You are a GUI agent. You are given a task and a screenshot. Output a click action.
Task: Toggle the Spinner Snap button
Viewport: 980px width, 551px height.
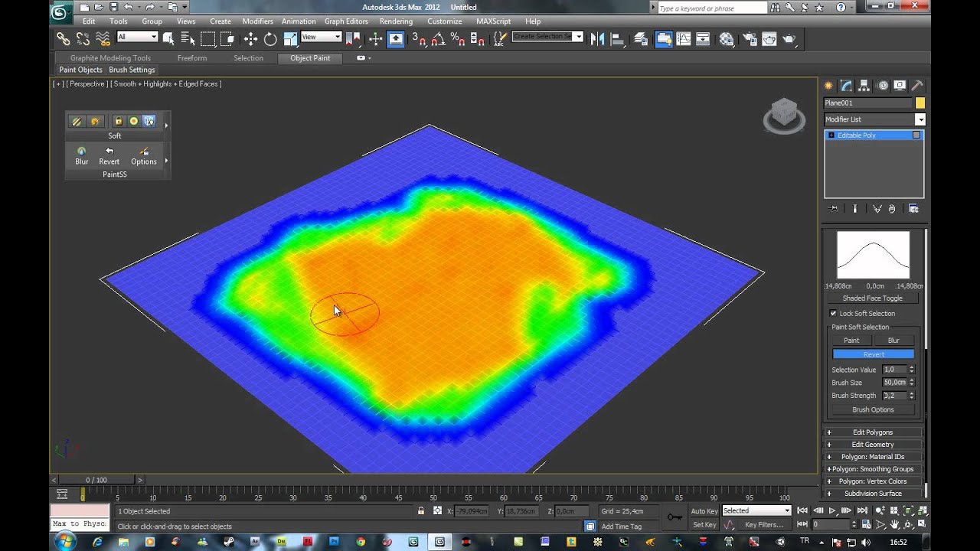(x=476, y=38)
